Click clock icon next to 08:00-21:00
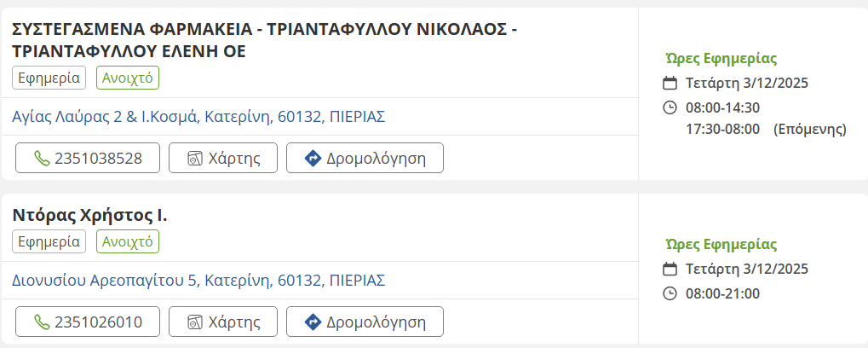Viewport: 868px width, 348px height. tap(670, 293)
